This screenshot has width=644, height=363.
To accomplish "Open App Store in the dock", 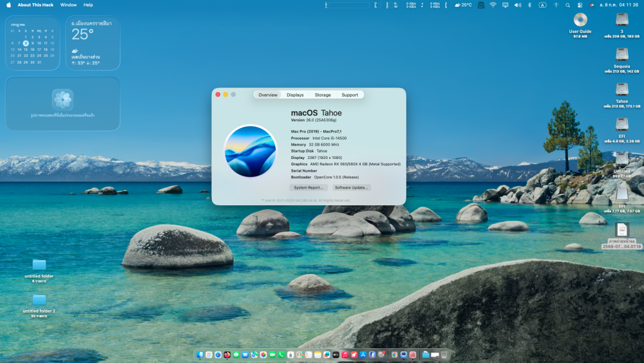I will tap(363, 355).
